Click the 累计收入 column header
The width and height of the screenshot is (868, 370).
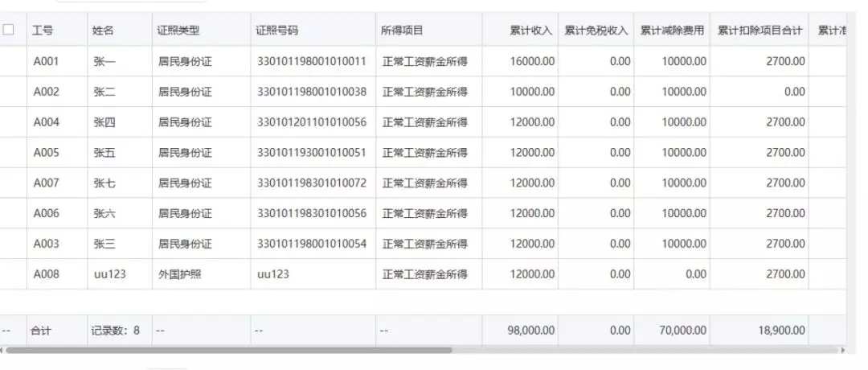pos(530,31)
